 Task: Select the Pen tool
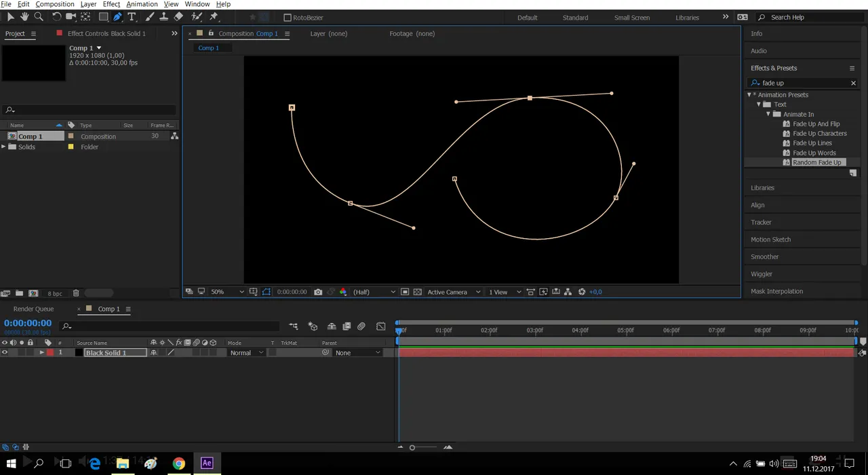point(118,17)
